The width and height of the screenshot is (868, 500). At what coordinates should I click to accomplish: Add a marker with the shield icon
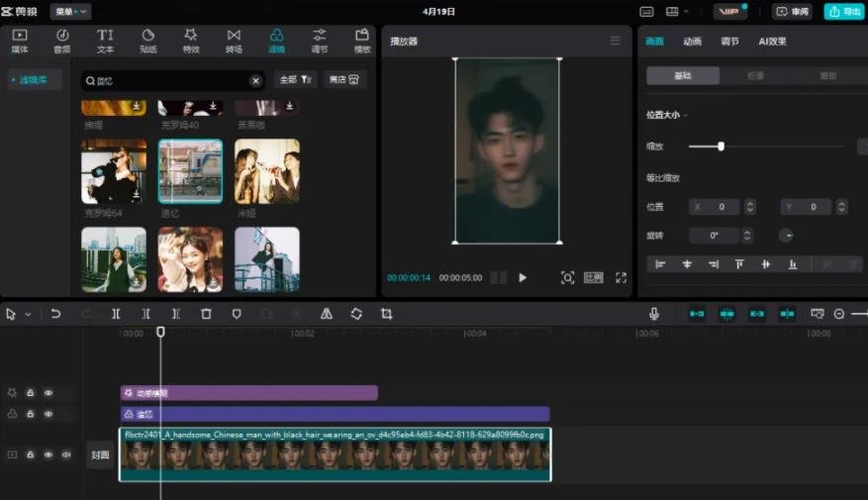coord(237,314)
